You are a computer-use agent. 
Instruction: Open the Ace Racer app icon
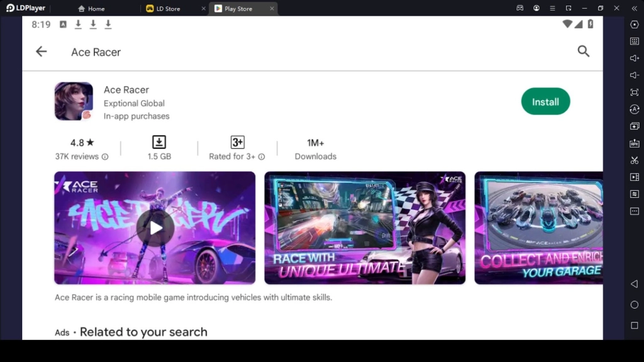(x=74, y=101)
